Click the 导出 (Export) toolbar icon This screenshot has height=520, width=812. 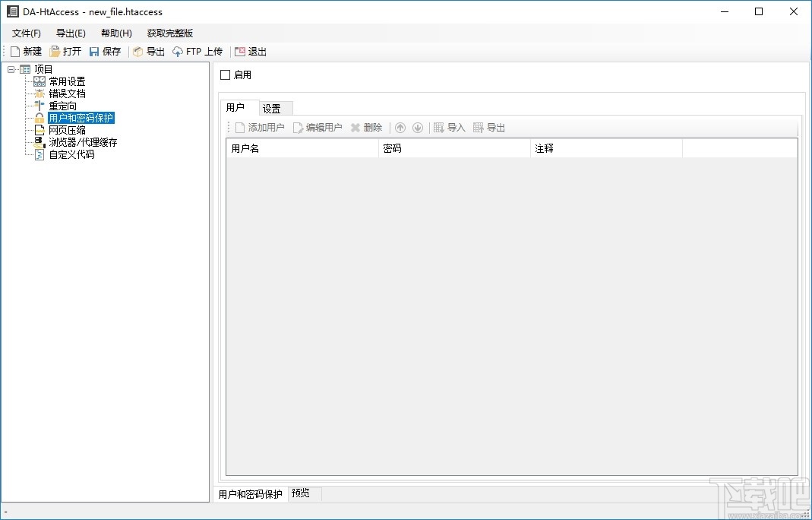coord(149,51)
